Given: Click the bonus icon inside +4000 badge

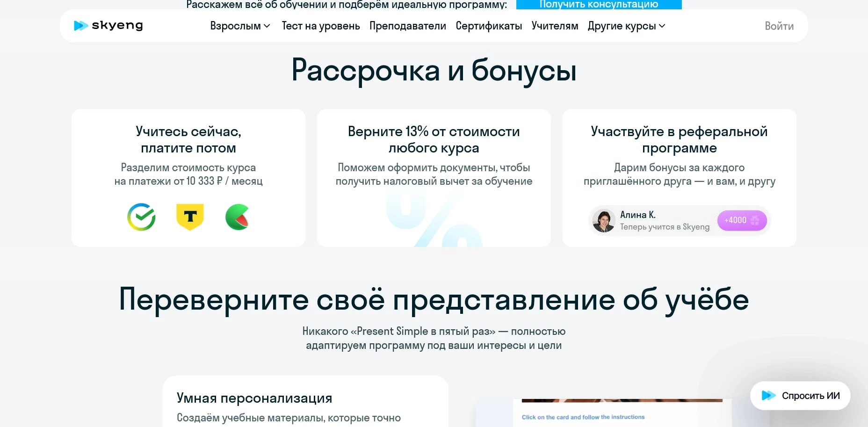Looking at the screenshot, I should (754, 220).
